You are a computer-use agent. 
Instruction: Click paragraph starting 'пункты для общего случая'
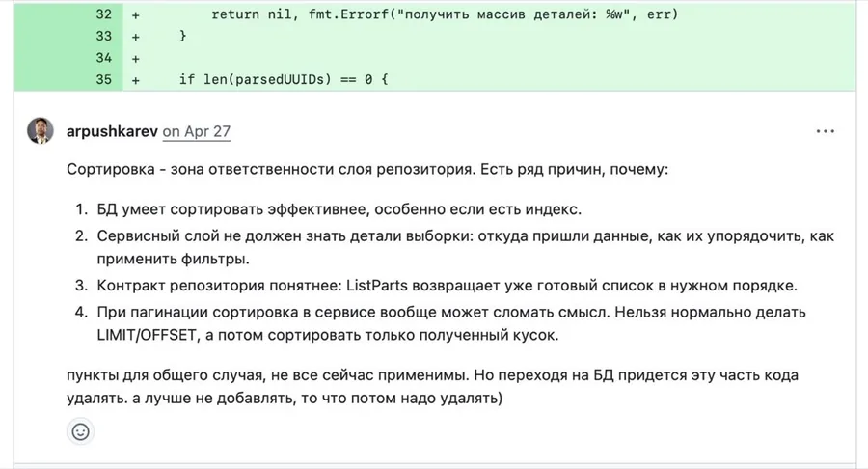click(432, 387)
